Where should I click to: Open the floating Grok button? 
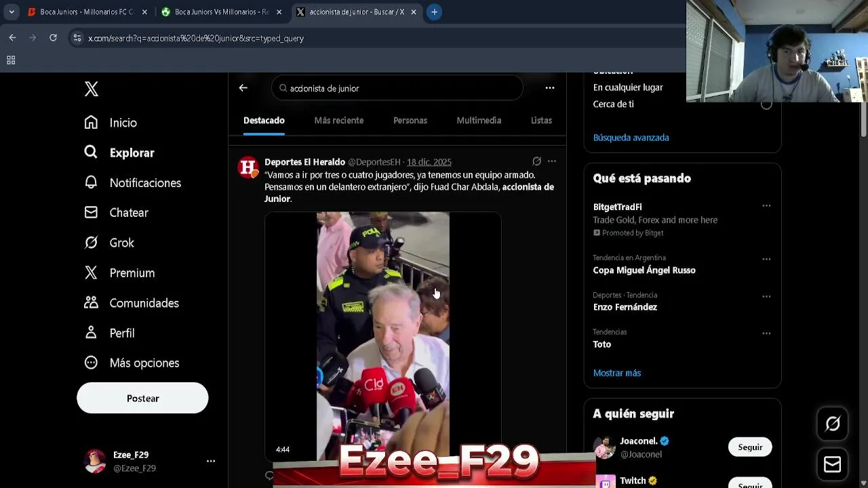tap(833, 424)
